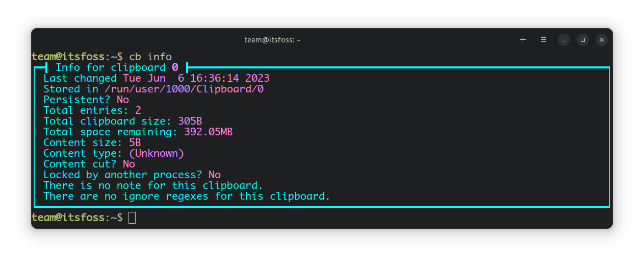644x263 pixels.
Task: Click the 'Info for clipboard 0' header
Action: [x=117, y=67]
